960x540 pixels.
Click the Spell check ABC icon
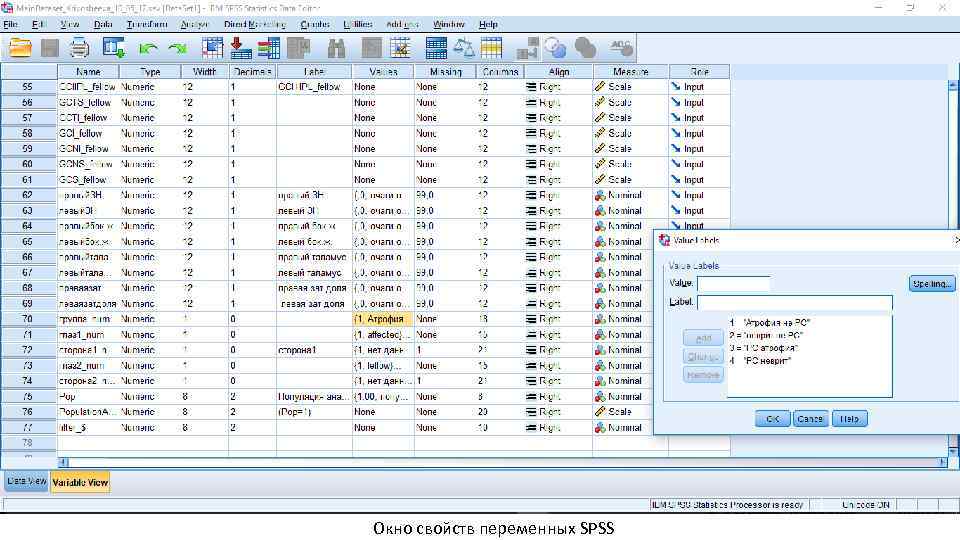point(621,48)
